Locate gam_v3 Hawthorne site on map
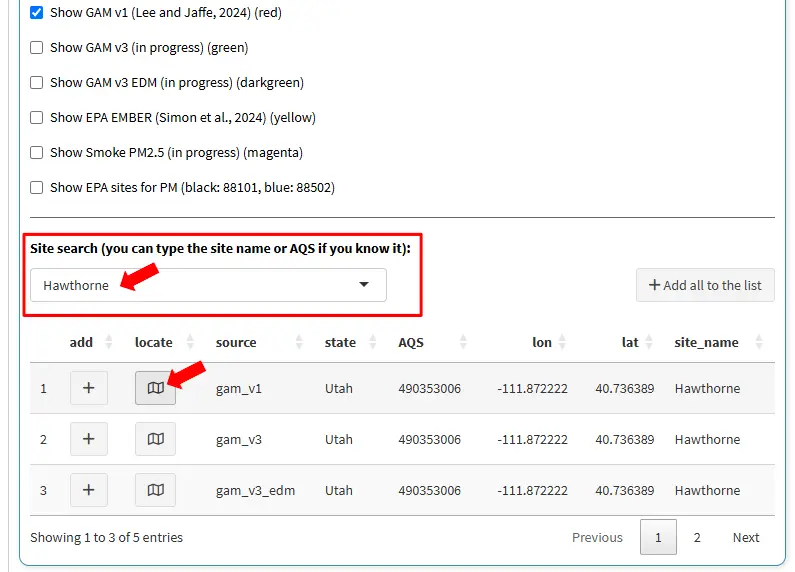Viewport: 795px width, 572px height. 155,439
